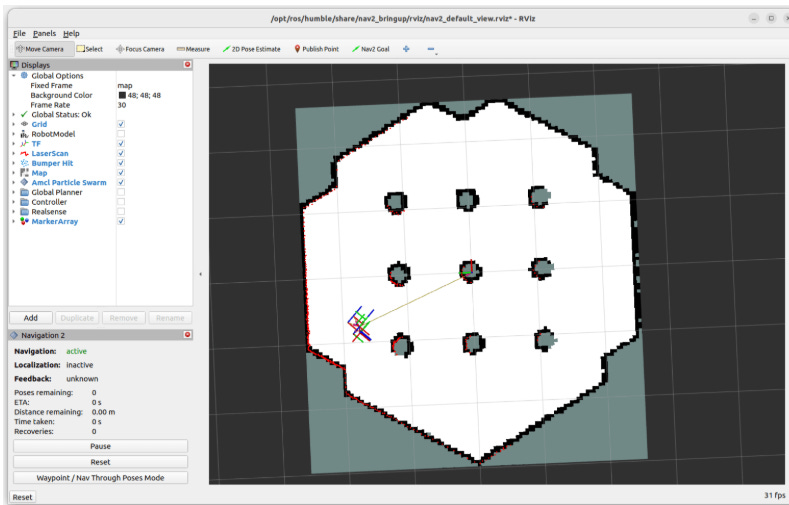Click the left panel collapse arrow handle
The image size is (789, 505).
click(200, 274)
